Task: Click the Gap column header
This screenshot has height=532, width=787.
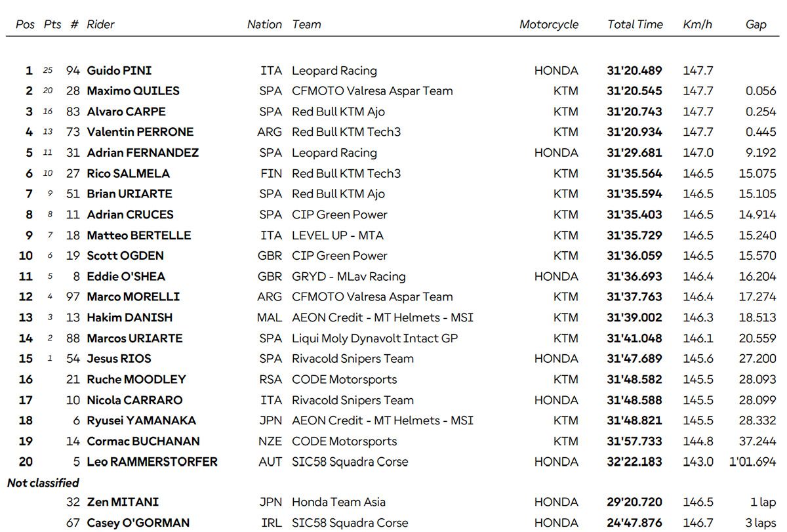Action: (x=756, y=24)
